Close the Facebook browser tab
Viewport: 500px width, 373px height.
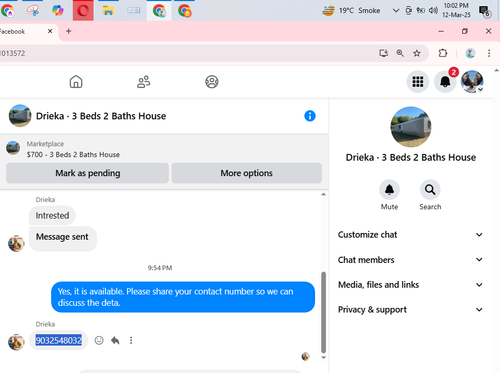point(50,31)
